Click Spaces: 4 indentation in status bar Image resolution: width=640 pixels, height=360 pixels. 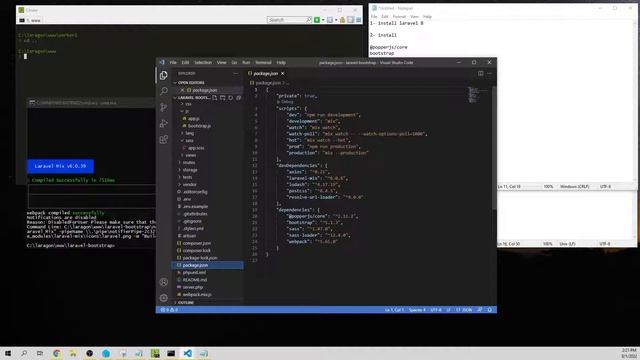(x=417, y=310)
